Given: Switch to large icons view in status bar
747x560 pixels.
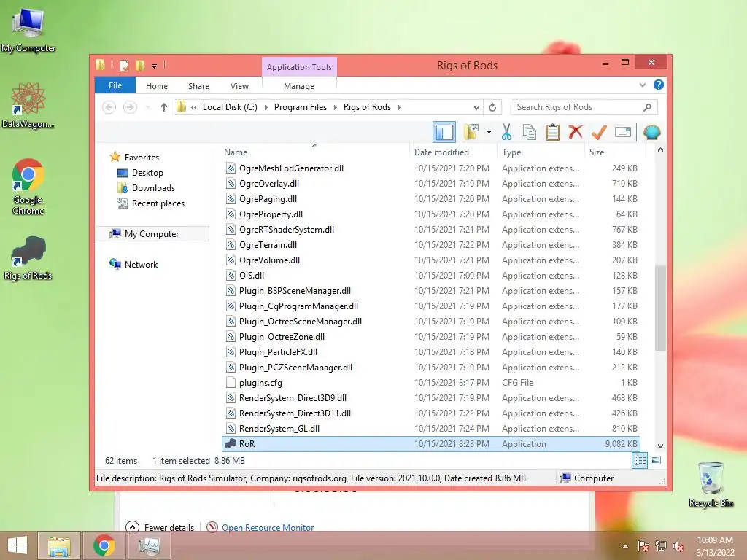Looking at the screenshot, I should click(x=656, y=461).
